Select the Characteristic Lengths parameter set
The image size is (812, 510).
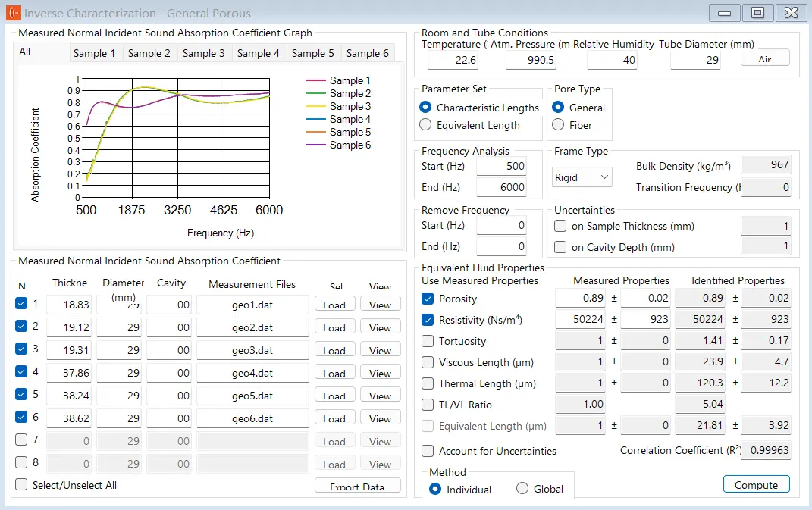pos(425,107)
